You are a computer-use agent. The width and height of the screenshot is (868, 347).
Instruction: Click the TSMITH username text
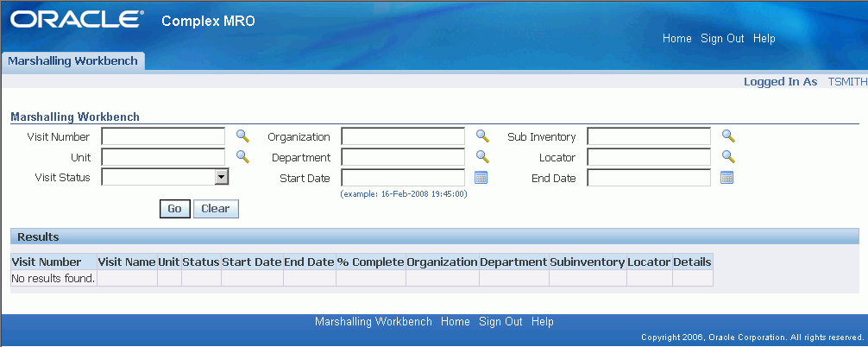coord(847,81)
